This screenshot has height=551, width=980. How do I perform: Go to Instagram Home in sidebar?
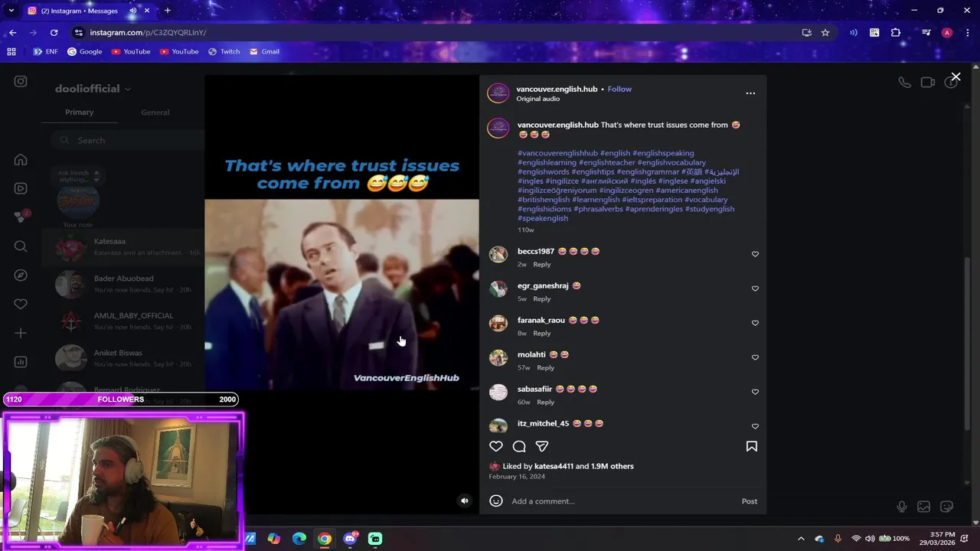[x=21, y=160]
